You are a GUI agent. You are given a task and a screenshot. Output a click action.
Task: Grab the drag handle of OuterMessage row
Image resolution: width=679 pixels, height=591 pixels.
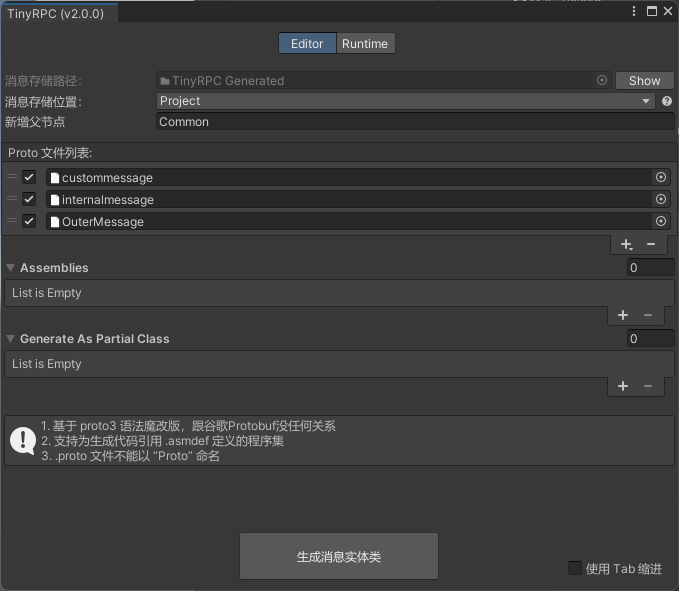(12, 221)
